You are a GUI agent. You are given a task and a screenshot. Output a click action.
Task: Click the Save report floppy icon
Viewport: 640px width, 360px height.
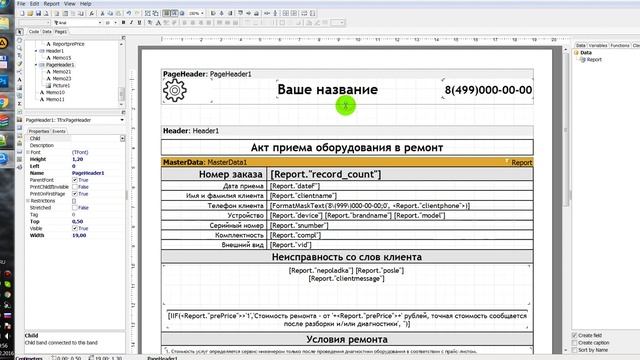point(38,13)
